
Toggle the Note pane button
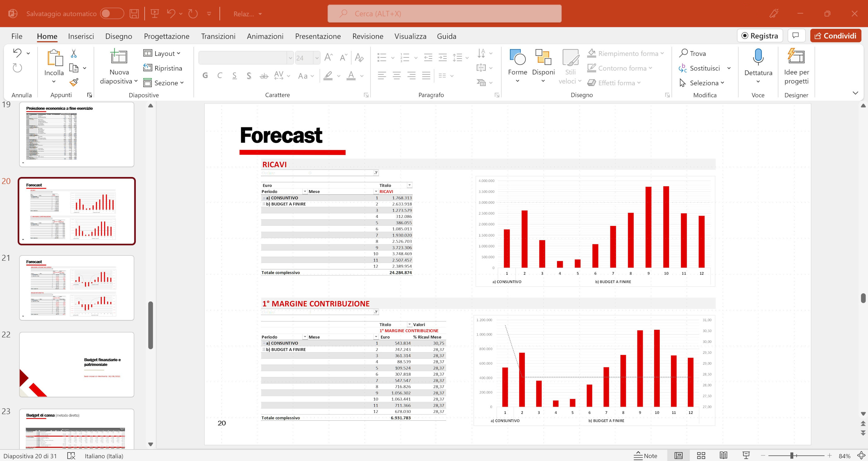click(645, 456)
